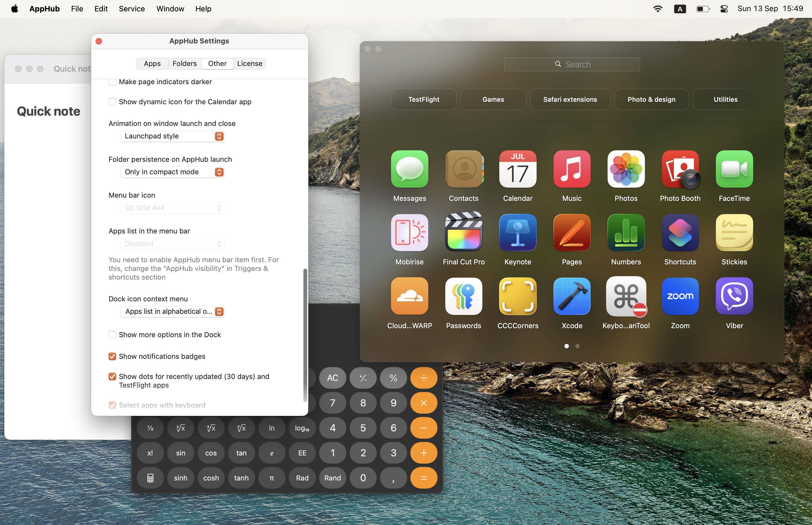Viewport: 812px width, 525px height.
Task: Open the Launchpad style animation dropdown
Action: tap(172, 136)
